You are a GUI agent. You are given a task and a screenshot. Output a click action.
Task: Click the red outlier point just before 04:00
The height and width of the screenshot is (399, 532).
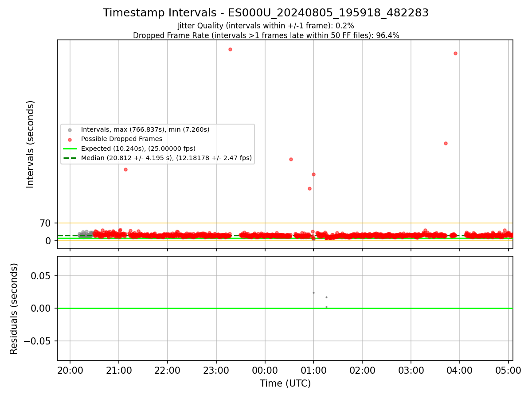pos(455,53)
